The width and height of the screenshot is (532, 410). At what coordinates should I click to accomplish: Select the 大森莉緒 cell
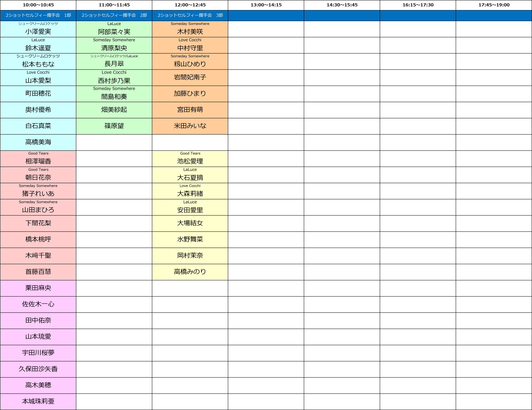(190, 191)
